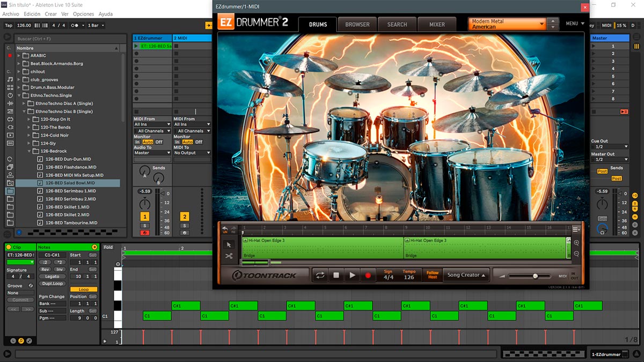The height and width of the screenshot is (362, 644).
Task: Expand the chilout folder
Action: click(19, 71)
